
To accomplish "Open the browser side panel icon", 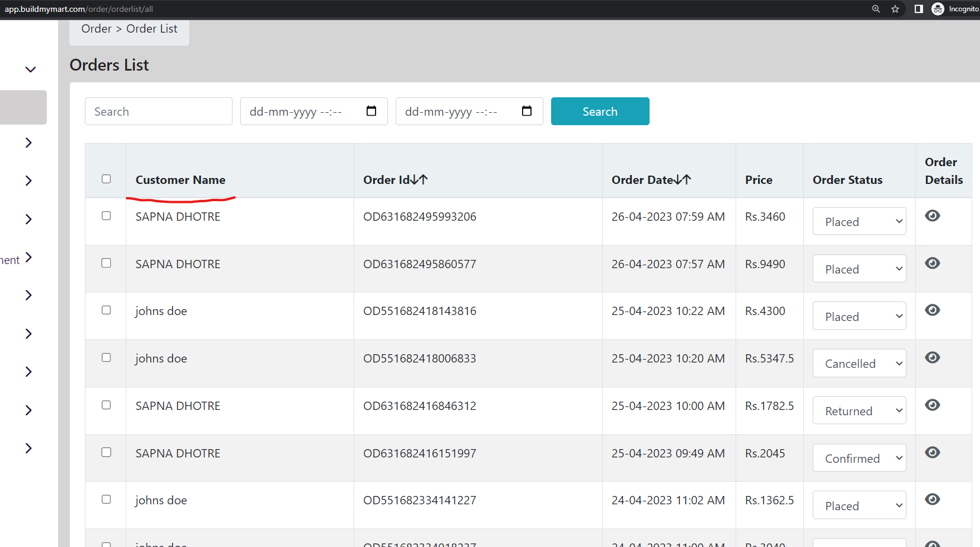I will click(x=918, y=9).
